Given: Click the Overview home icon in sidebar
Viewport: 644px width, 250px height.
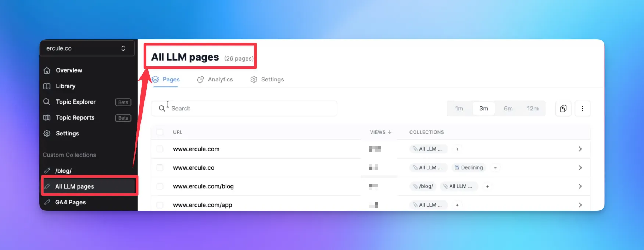Looking at the screenshot, I should pos(47,70).
